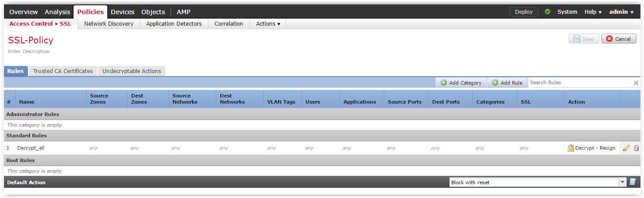
Task: Click the Deploy button
Action: point(524,12)
